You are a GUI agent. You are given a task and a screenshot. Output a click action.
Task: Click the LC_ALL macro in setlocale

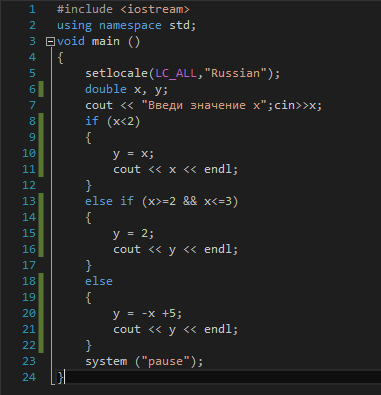(x=176, y=73)
